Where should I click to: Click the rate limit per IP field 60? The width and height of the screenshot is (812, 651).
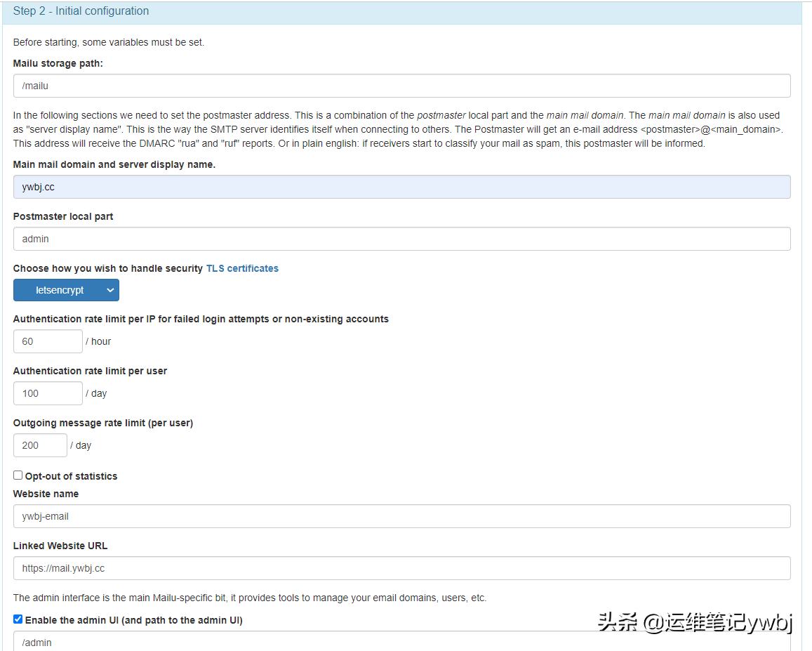[x=48, y=341]
